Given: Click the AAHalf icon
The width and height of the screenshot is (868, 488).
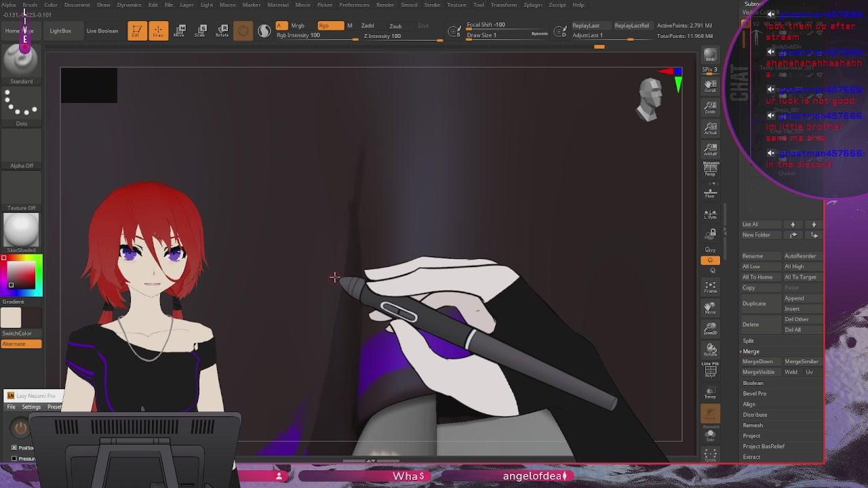Looking at the screenshot, I should coord(710,149).
